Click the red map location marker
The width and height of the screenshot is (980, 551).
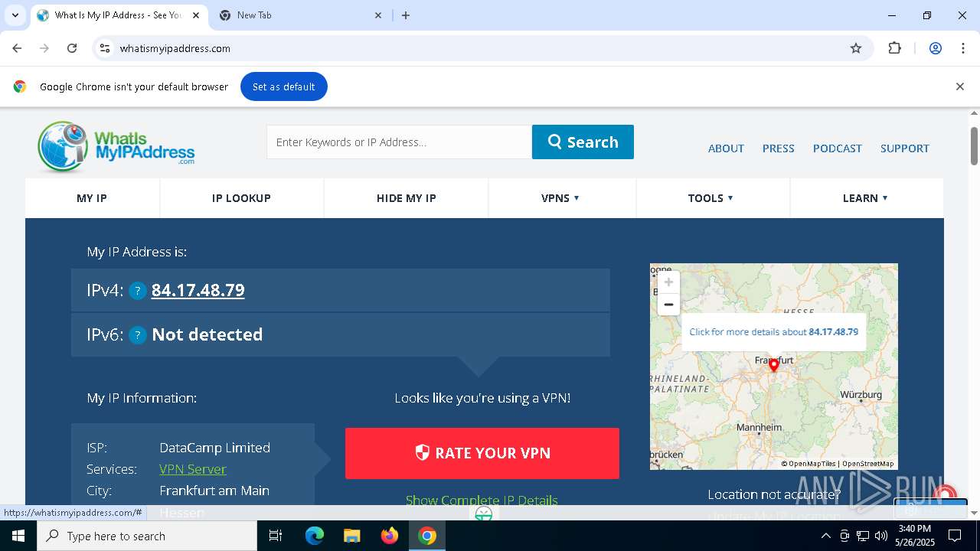pos(774,366)
